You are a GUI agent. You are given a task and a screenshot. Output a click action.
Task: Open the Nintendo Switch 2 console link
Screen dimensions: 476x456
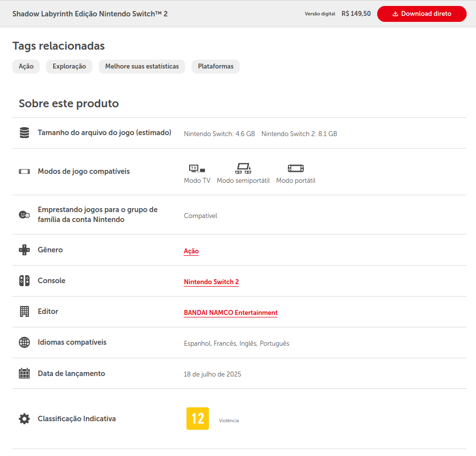(211, 282)
